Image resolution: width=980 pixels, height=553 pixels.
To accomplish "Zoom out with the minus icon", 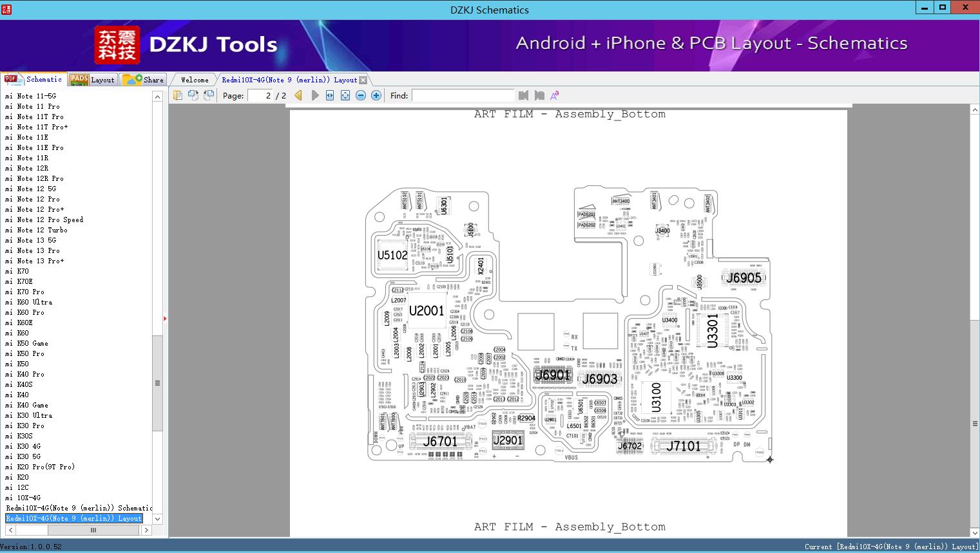I will pyautogui.click(x=361, y=95).
